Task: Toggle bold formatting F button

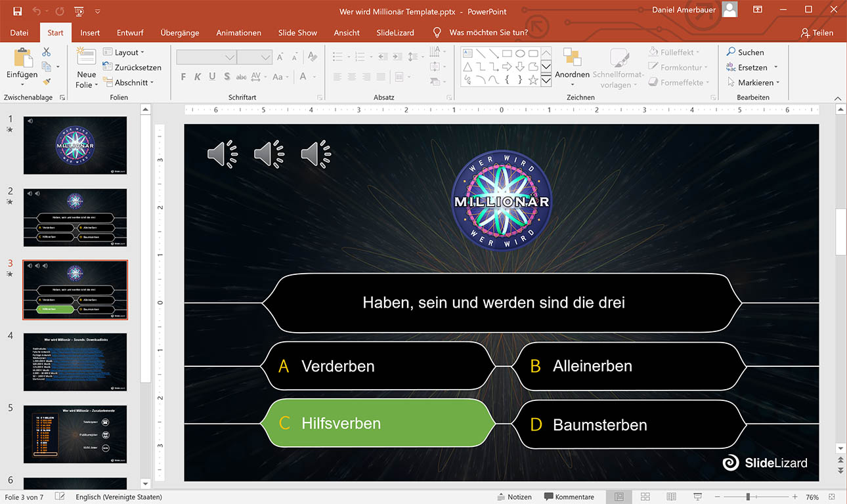Action: (183, 77)
